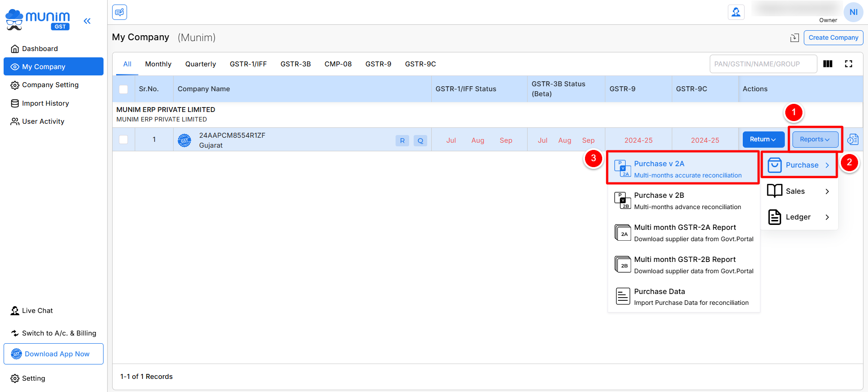Click the R badge in company row

tap(402, 140)
